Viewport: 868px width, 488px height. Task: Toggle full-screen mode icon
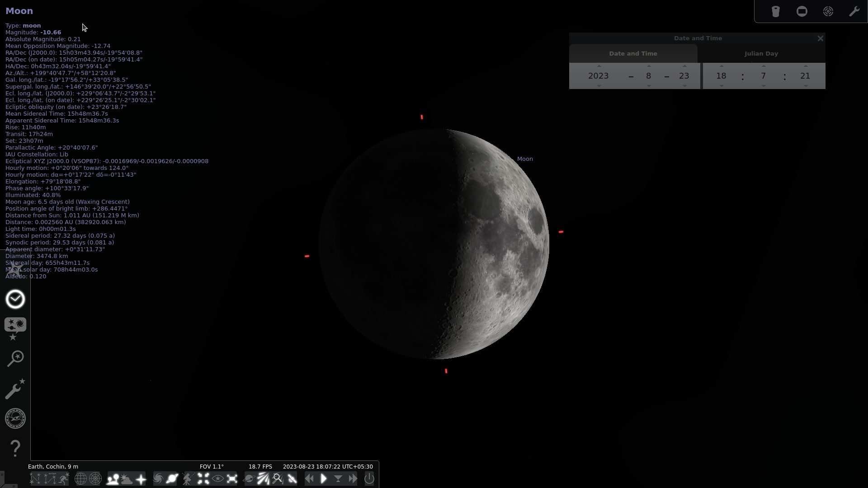(232, 479)
